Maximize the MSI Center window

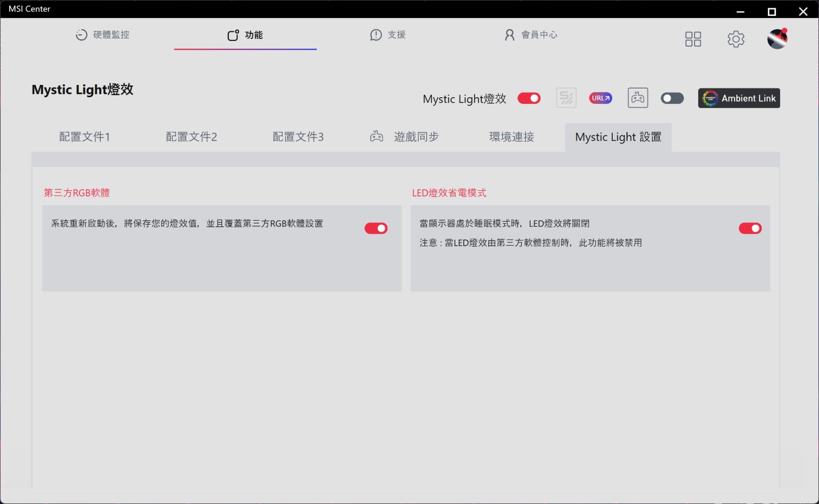(771, 12)
